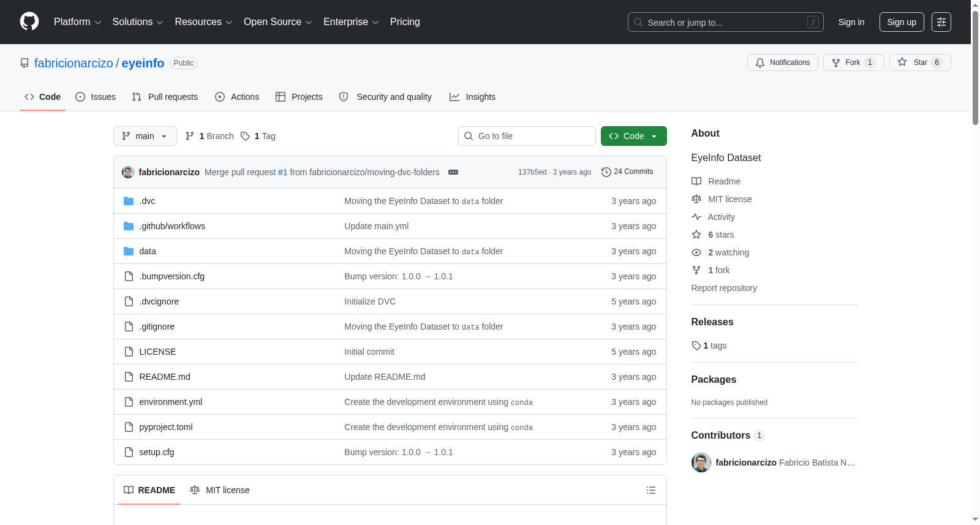Open the Open Source navigation menu
Screen dimensions: 980x525
pyautogui.click(x=278, y=22)
